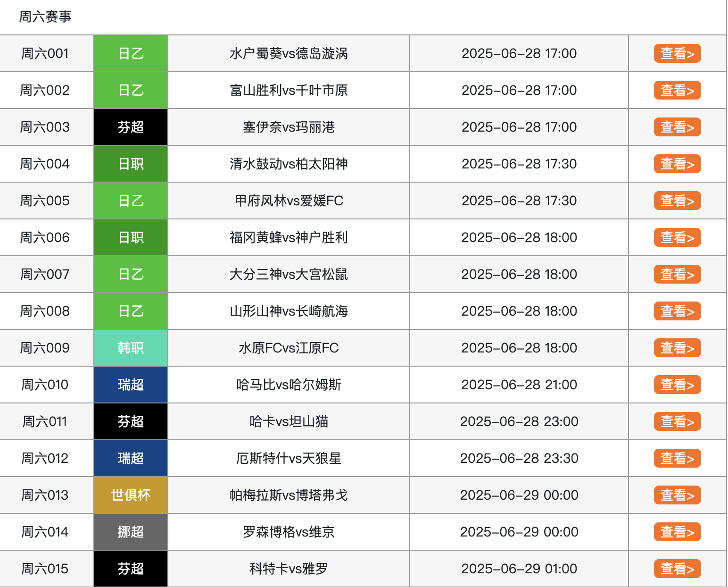This screenshot has width=728, height=587.
Task: Click match name 厄斯特什vs天狼星
Action: click(x=289, y=458)
